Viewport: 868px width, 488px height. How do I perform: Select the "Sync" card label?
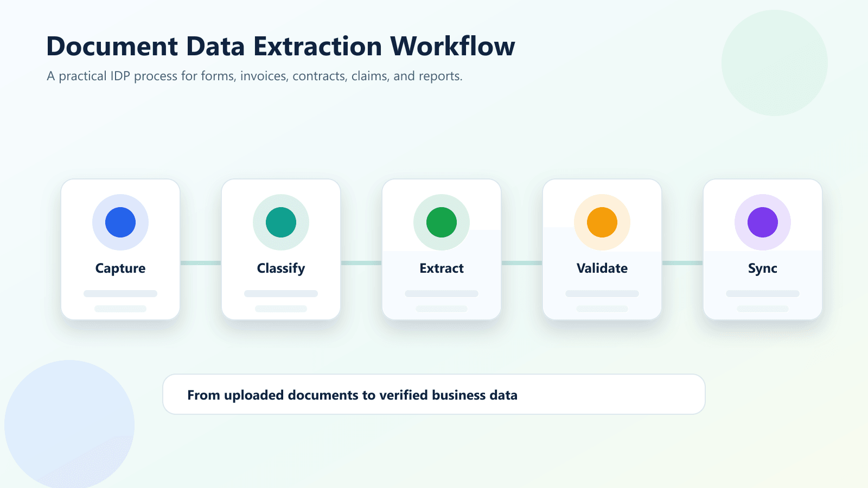click(x=763, y=268)
